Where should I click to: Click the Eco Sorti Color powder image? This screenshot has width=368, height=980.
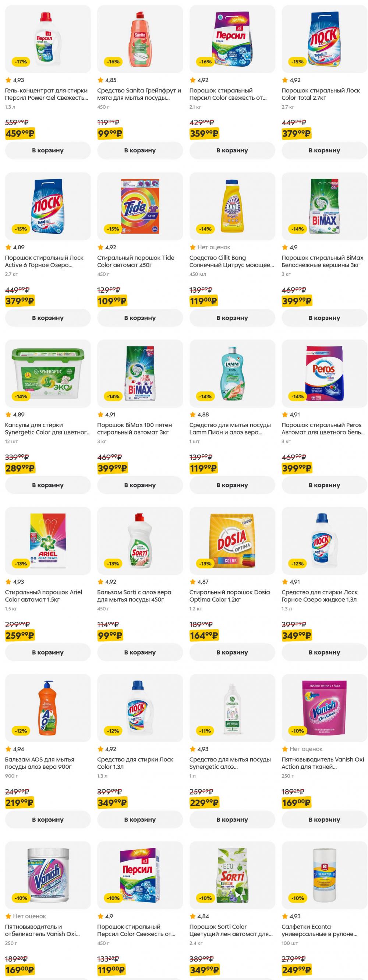[232, 875]
